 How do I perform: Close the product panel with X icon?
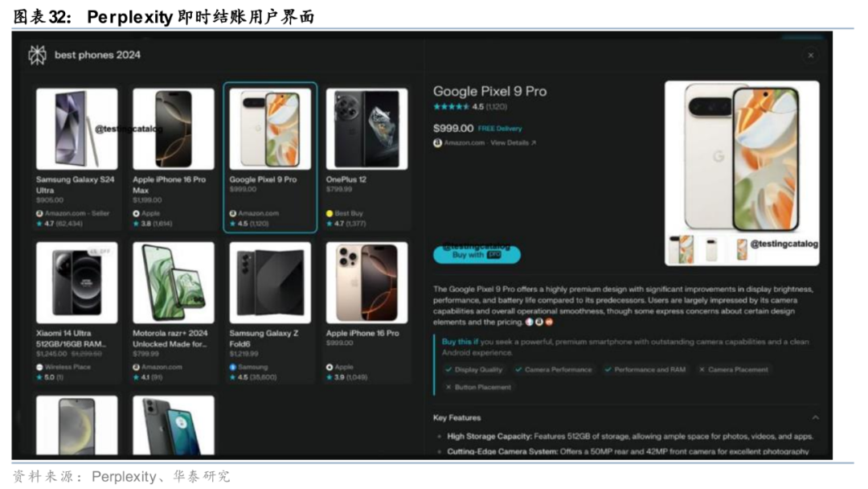pyautogui.click(x=810, y=55)
